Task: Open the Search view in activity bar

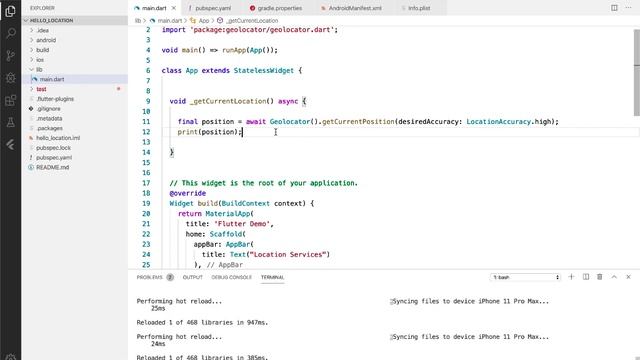Action: pyautogui.click(x=11, y=33)
